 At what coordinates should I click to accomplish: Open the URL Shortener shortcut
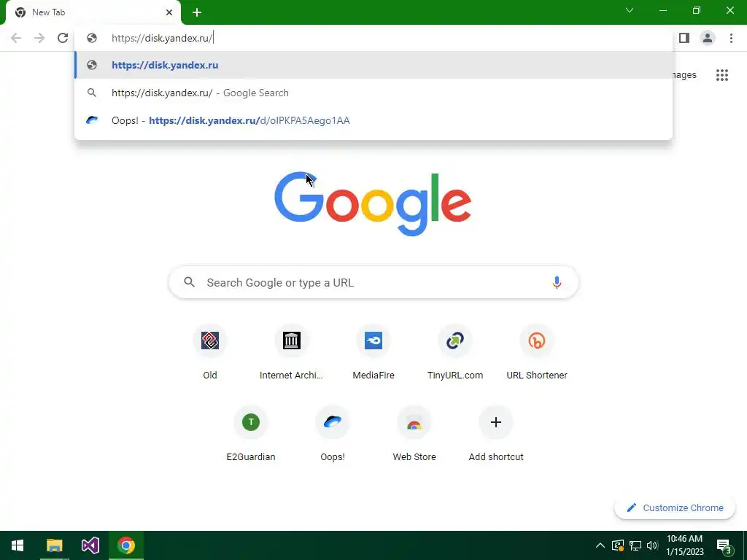[537, 352]
